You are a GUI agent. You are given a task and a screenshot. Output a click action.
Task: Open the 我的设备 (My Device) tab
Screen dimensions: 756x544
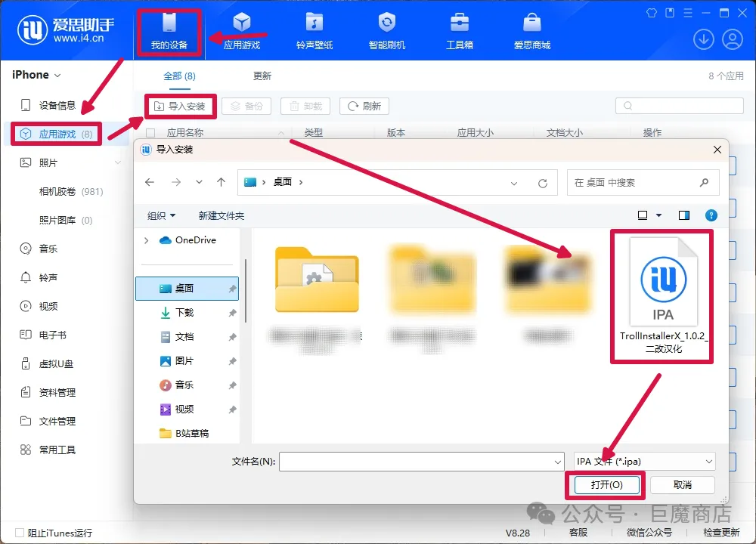point(169,31)
